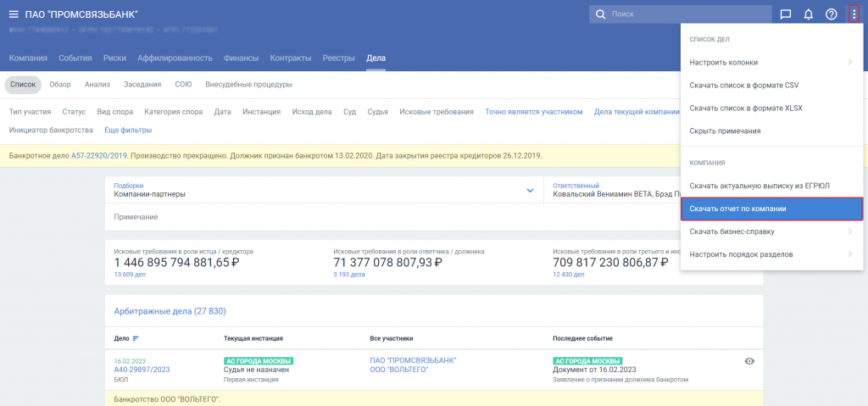Select Скачать список в формате CSV

(771, 86)
